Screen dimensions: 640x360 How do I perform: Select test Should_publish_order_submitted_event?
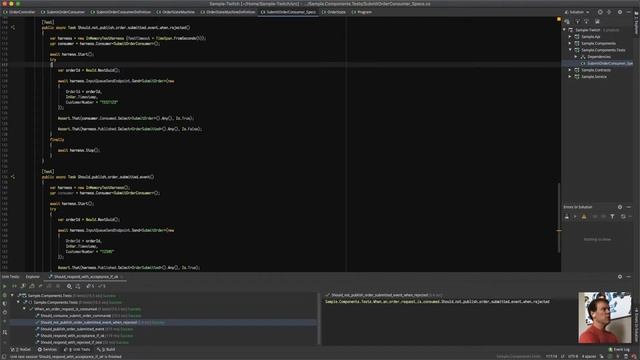click(72, 329)
